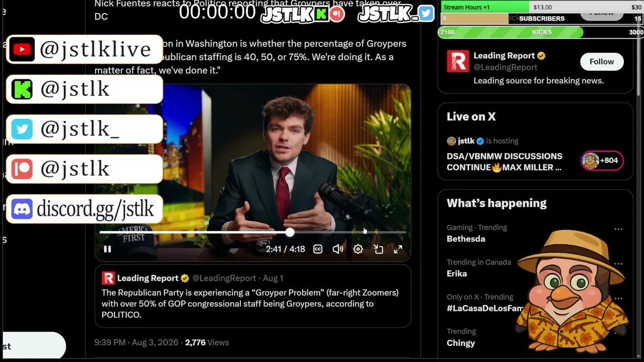Open the more options for Erika trend
The width and height of the screenshot is (644, 362).
618,263
